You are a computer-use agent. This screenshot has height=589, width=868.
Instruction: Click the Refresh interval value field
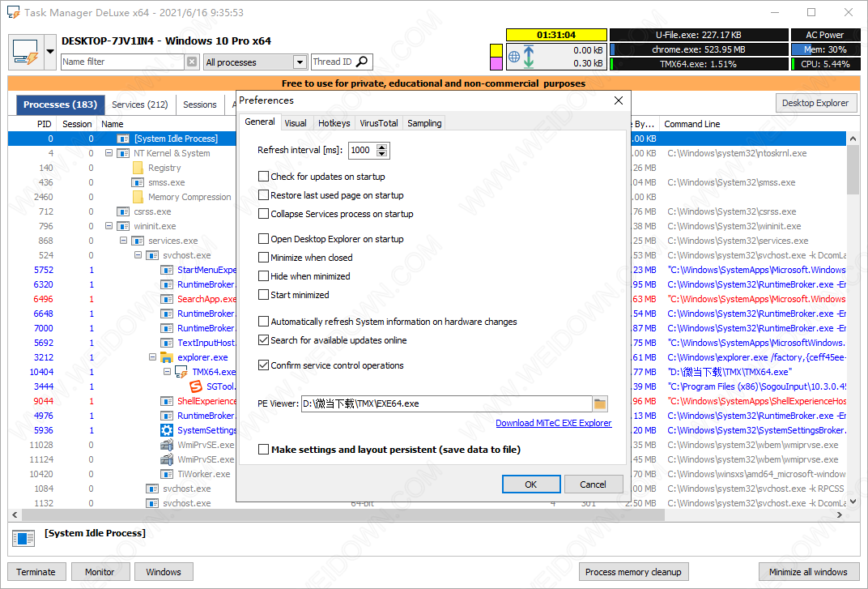[x=361, y=150]
